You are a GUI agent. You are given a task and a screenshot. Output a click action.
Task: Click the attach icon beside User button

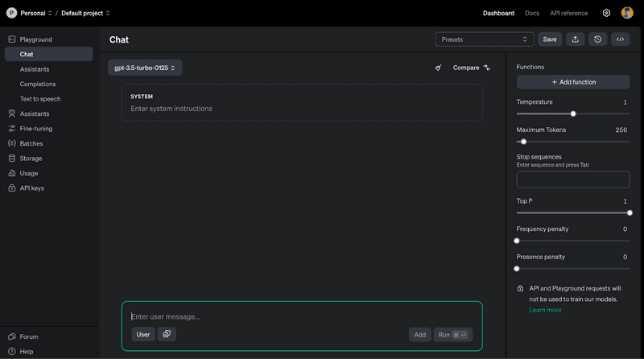coord(167,334)
